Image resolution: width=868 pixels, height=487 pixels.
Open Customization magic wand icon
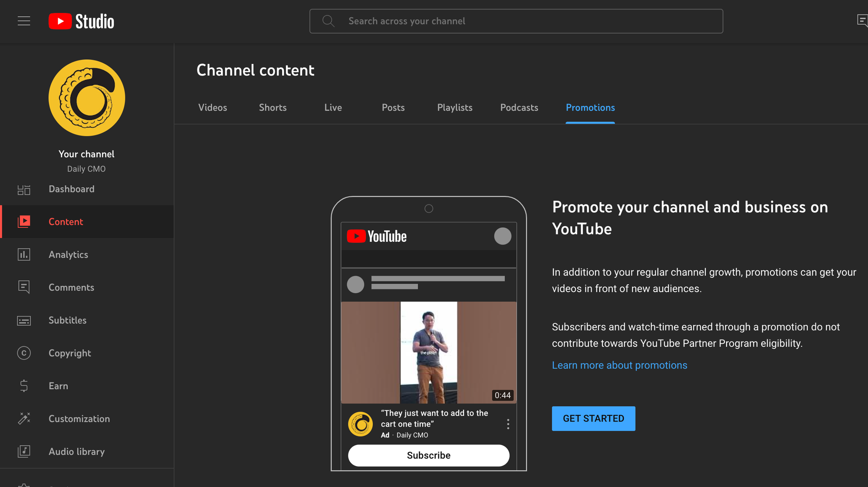24,418
